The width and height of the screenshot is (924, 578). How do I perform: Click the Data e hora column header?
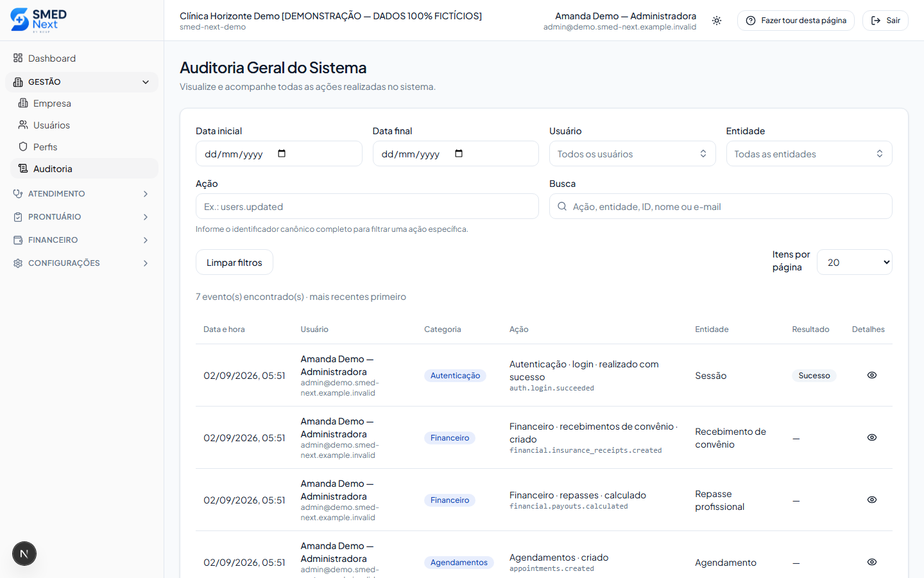click(x=224, y=329)
